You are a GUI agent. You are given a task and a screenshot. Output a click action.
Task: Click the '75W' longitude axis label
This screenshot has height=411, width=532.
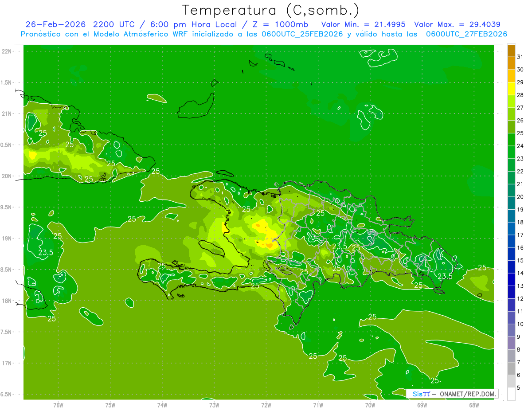110,405
